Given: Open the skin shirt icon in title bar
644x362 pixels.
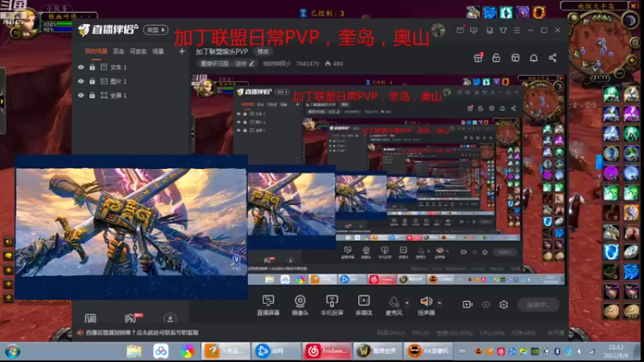Looking at the screenshot, I should 503,30.
